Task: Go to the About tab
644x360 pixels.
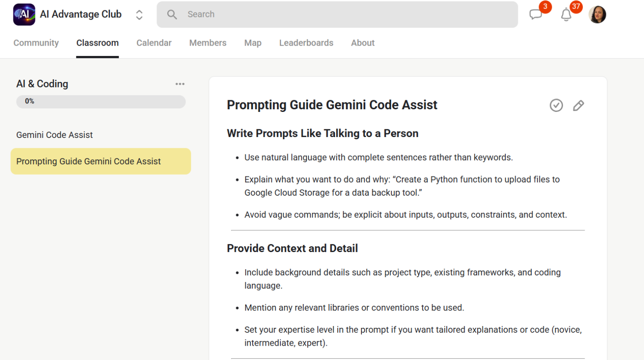Action: pos(363,43)
